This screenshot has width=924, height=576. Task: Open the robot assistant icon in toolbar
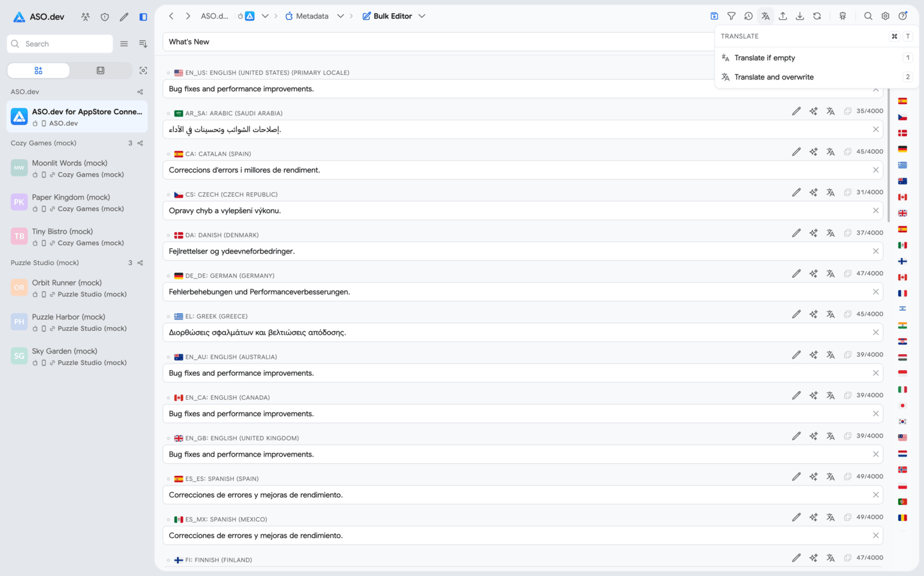click(x=843, y=16)
